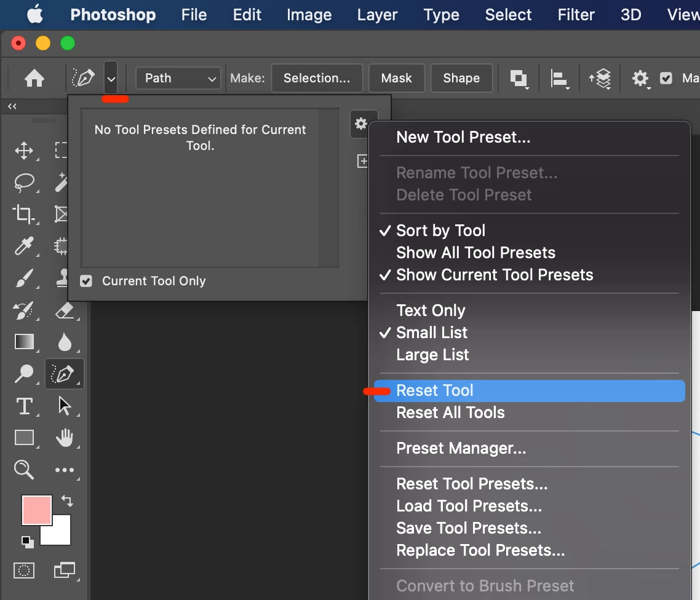Change screen mode icon
The height and width of the screenshot is (600, 700).
[x=65, y=570]
